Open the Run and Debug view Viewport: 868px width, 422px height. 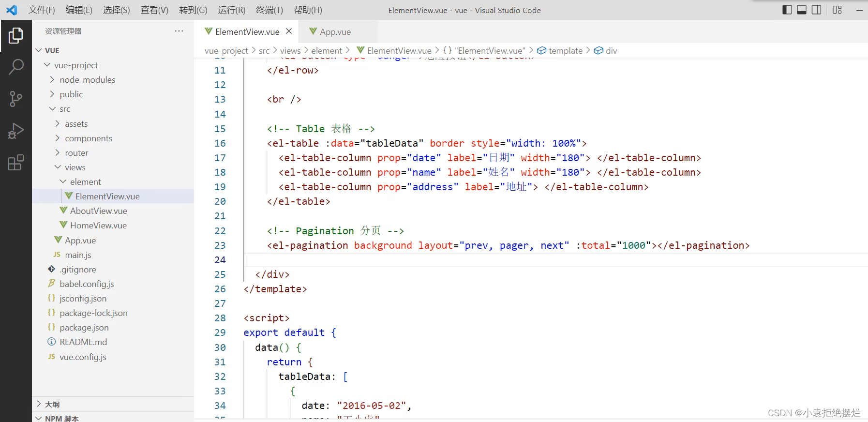pos(15,131)
